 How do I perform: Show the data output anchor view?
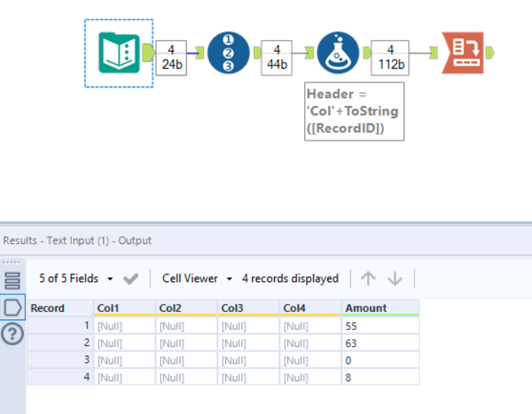(13, 308)
